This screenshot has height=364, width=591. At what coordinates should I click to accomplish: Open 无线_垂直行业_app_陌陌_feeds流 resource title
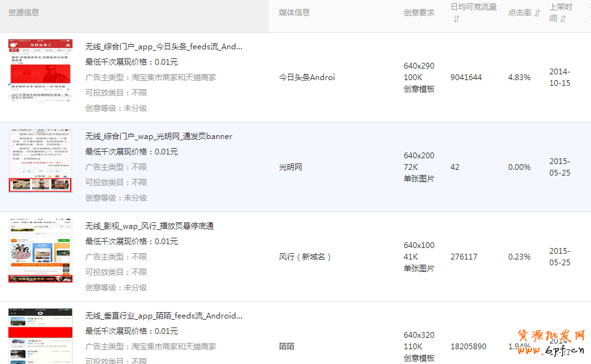(x=164, y=316)
